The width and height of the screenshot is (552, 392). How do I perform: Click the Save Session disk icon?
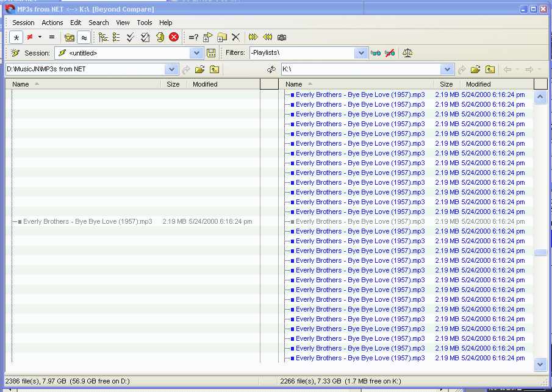(211, 53)
